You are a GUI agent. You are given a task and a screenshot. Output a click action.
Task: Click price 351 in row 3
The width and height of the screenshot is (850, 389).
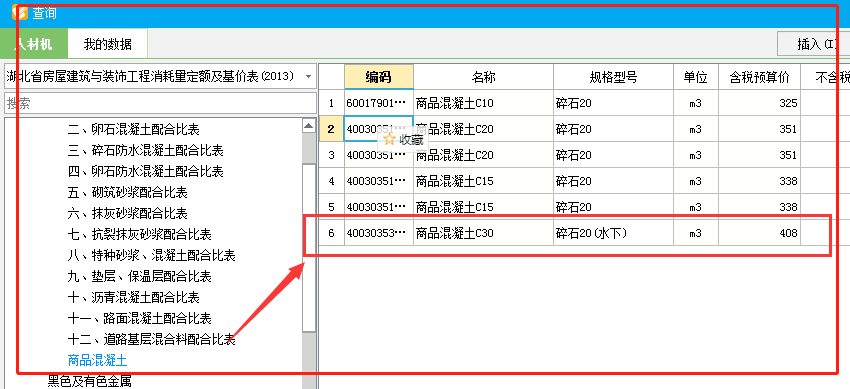tap(759, 155)
